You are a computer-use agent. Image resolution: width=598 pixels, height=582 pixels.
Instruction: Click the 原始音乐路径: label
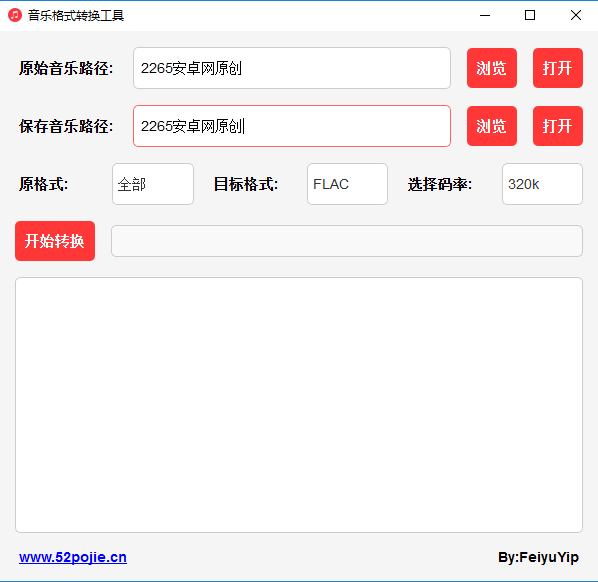(66, 69)
